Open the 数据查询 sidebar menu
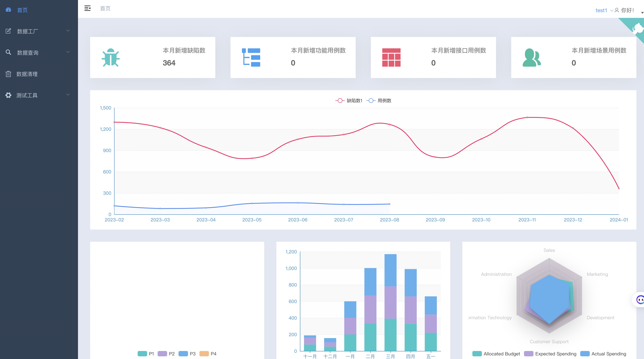The width and height of the screenshot is (644, 359). tap(39, 53)
